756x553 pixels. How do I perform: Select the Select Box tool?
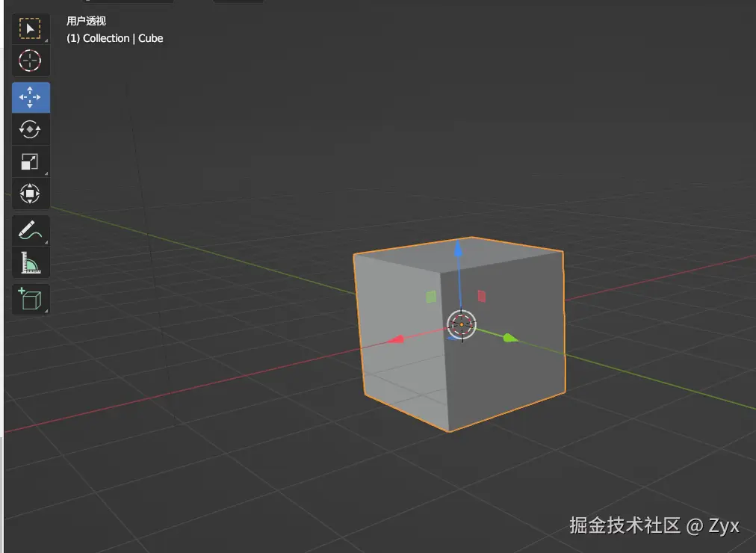(x=31, y=29)
